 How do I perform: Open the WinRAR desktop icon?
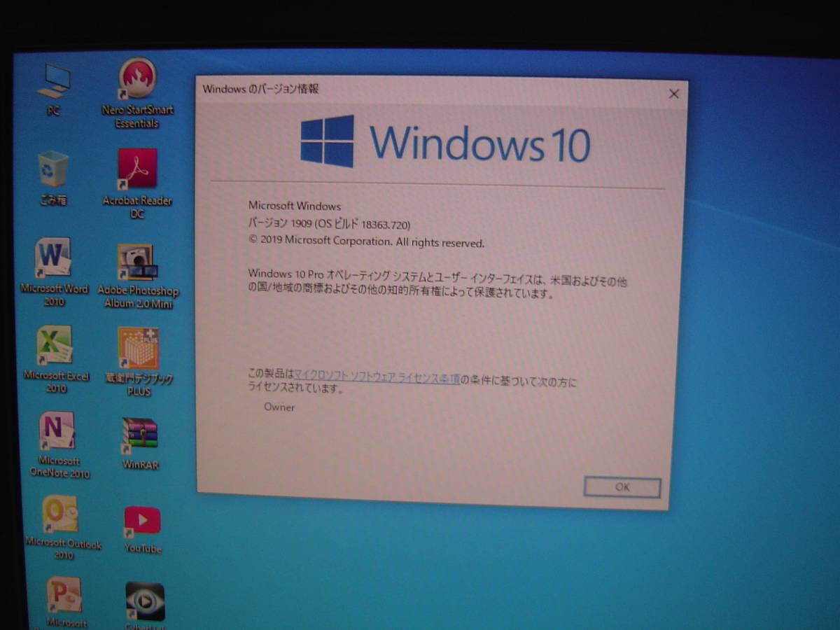pyautogui.click(x=140, y=444)
